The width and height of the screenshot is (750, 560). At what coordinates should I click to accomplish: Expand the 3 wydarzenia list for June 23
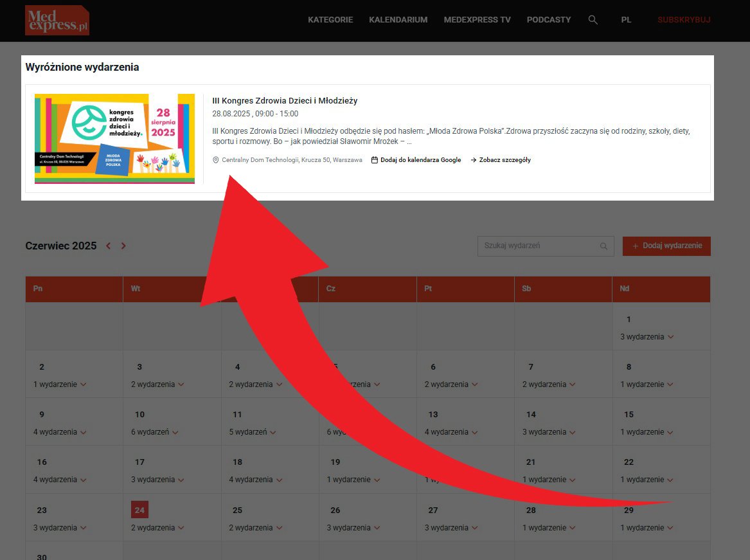click(x=60, y=527)
